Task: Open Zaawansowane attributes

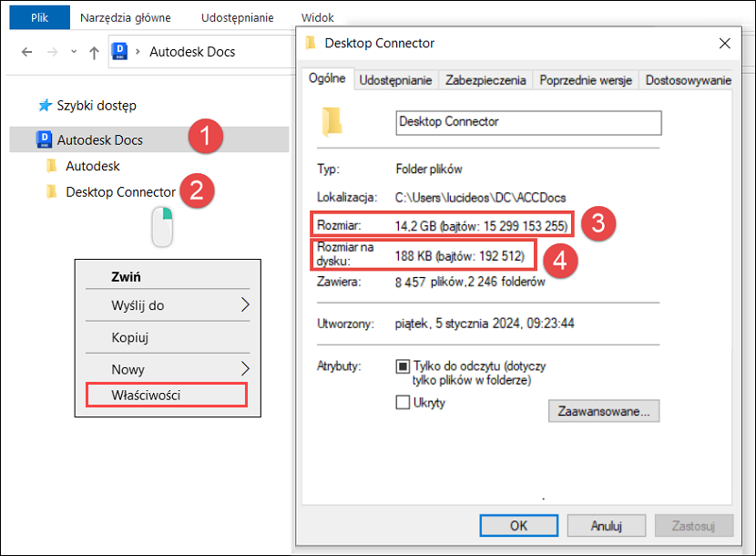Action: pyautogui.click(x=604, y=411)
